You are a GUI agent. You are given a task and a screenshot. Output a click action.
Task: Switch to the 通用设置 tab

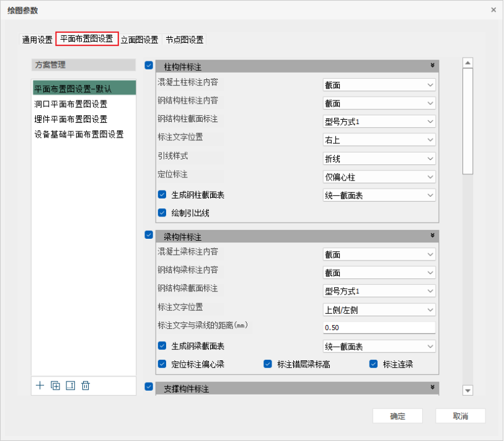tap(37, 40)
